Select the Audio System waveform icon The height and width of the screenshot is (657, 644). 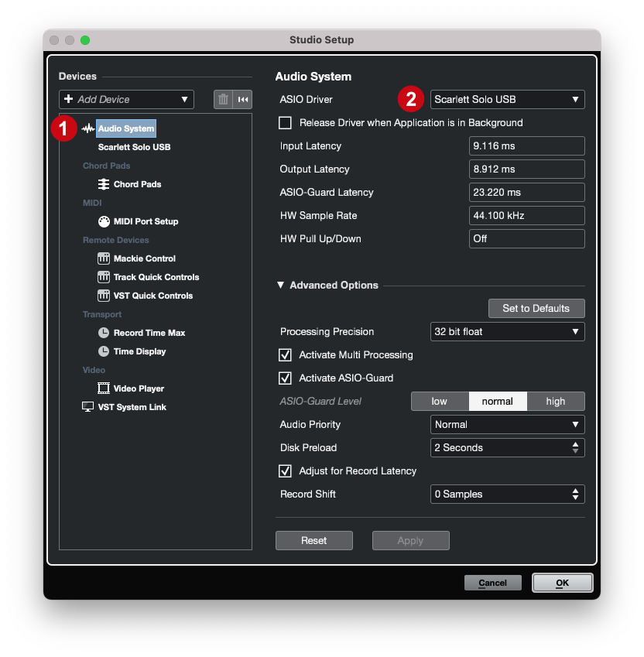click(88, 128)
